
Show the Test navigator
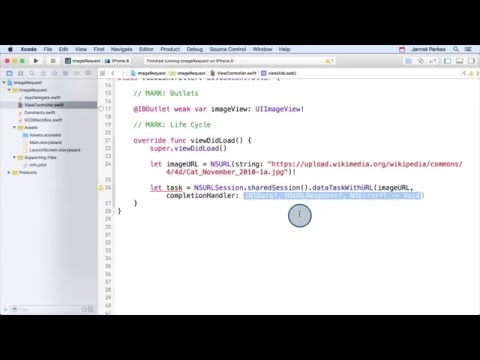[x=54, y=73]
